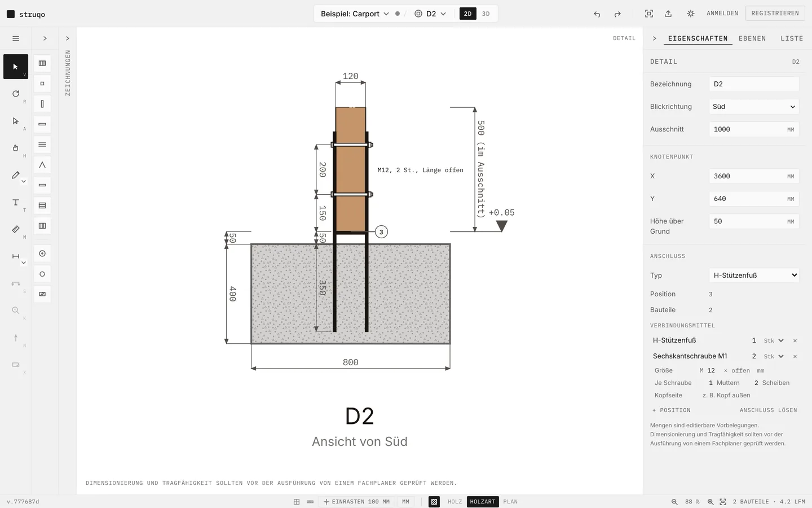Select the PLAN display mode
Viewport: 812px width, 508px height.
[510, 502]
